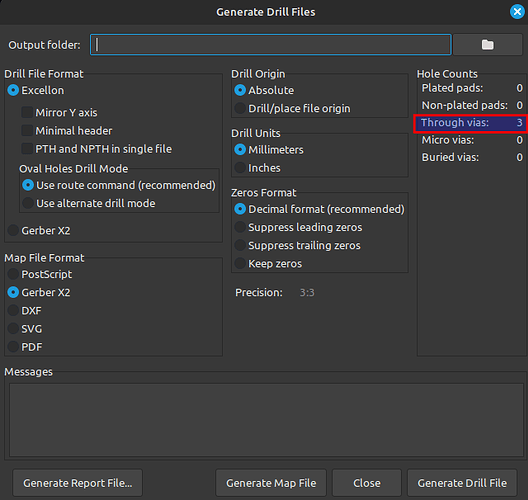This screenshot has height=500, width=528.
Task: Close the Generate Drill Files dialog
Action: (517, 12)
